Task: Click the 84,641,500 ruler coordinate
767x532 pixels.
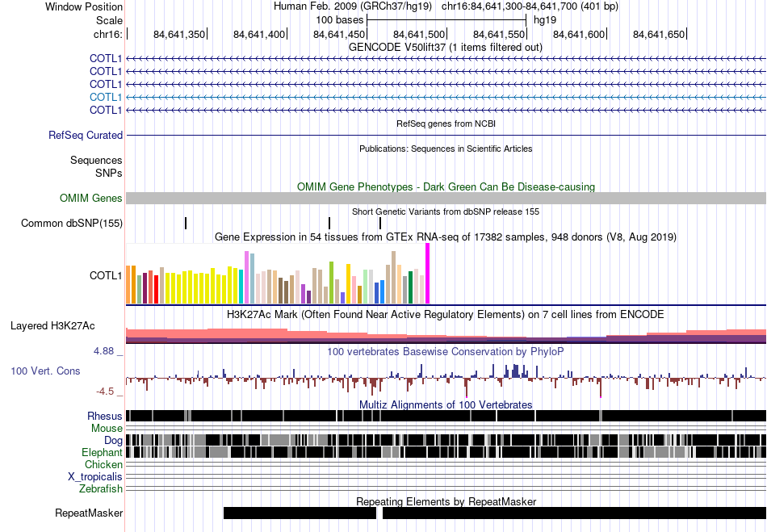Action: pyautogui.click(x=419, y=34)
